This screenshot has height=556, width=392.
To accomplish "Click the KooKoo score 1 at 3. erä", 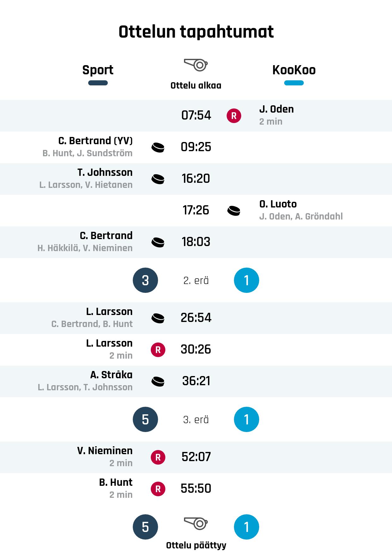I will pyautogui.click(x=247, y=419).
